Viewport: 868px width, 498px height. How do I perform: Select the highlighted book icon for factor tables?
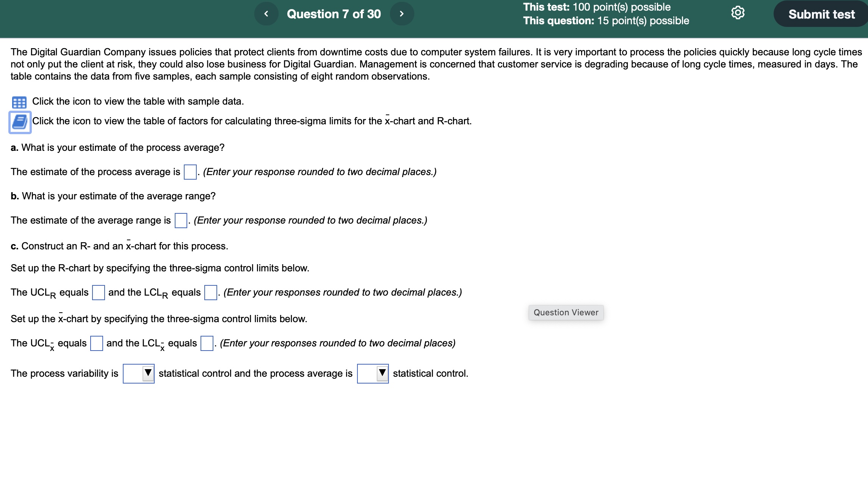(x=20, y=122)
